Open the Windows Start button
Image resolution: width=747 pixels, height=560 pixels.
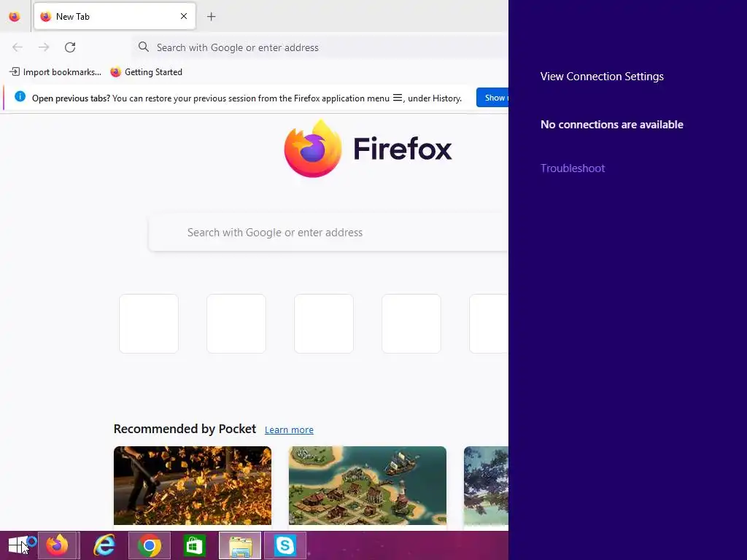18,545
